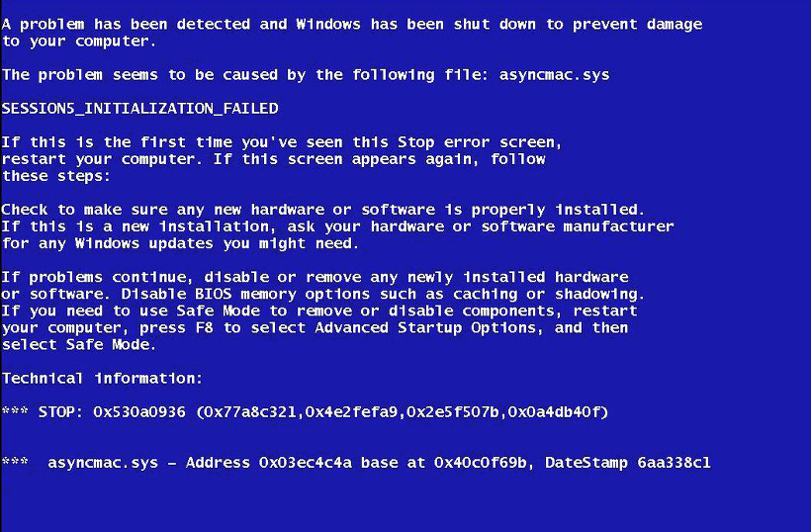Click the fourth parameter 0x0a4db40f
Screen dimensions: 811x532
click(554, 412)
